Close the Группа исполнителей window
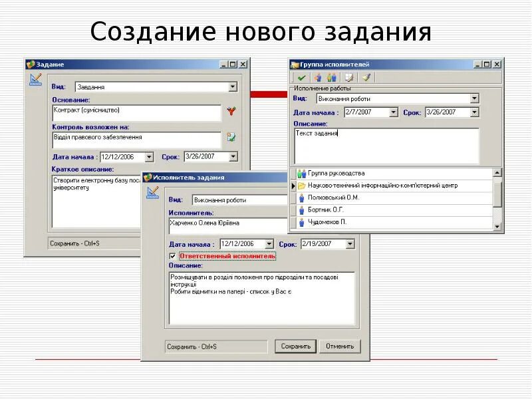 tap(497, 64)
